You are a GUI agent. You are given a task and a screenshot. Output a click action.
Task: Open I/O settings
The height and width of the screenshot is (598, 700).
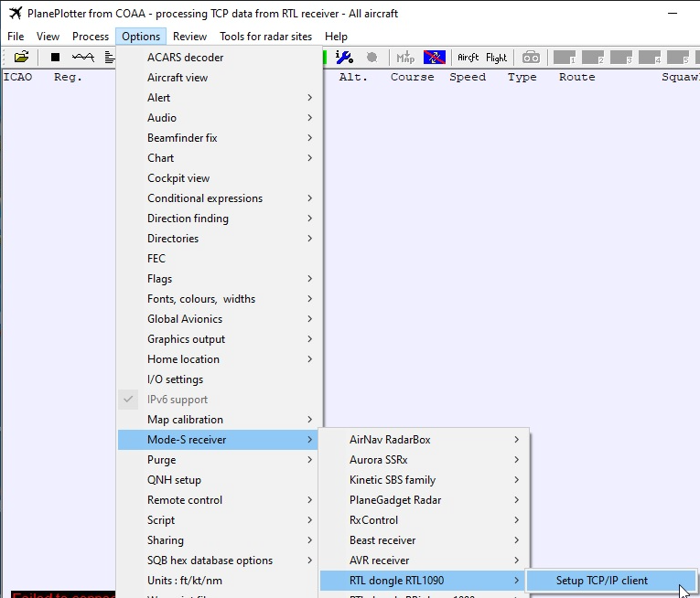(x=220, y=379)
